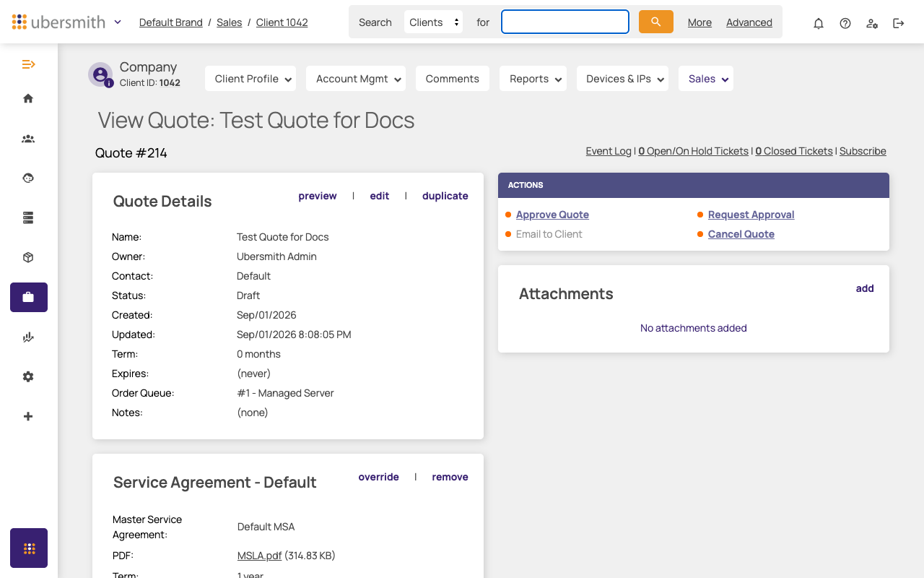Edit the quote details
This screenshot has height=578, width=924.
[380, 196]
